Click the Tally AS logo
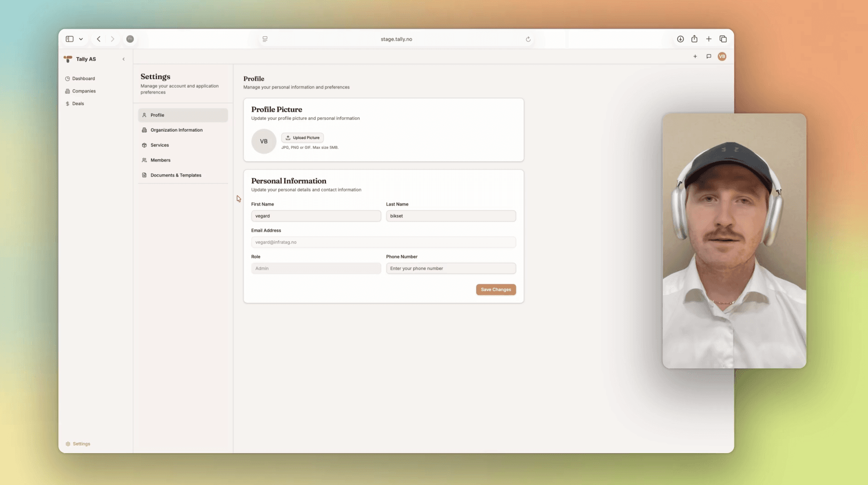Screen dimensions: 868x485 68,59
